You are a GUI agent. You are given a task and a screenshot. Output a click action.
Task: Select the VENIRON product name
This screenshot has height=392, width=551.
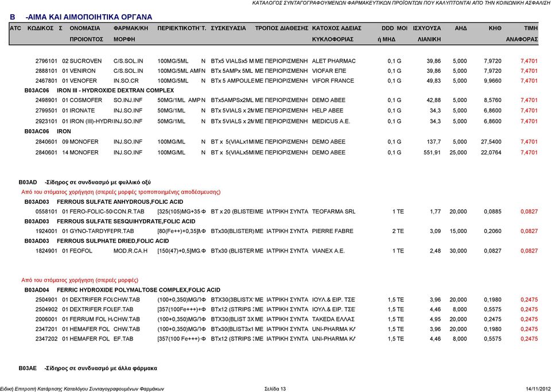click(82, 71)
